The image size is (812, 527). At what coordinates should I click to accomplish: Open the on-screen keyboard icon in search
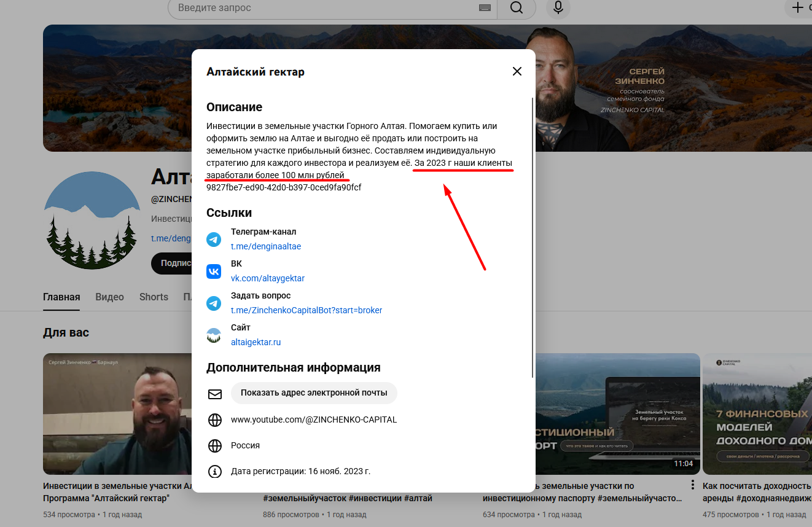484,8
